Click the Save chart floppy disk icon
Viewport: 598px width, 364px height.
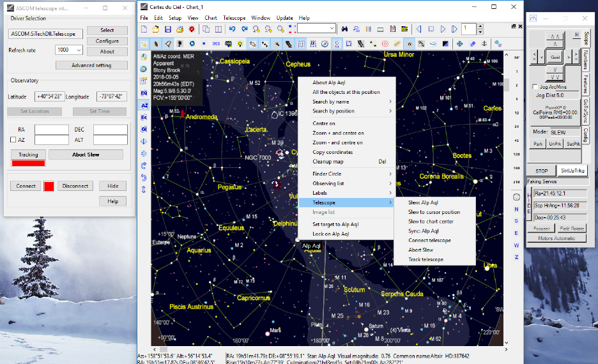coord(167,29)
